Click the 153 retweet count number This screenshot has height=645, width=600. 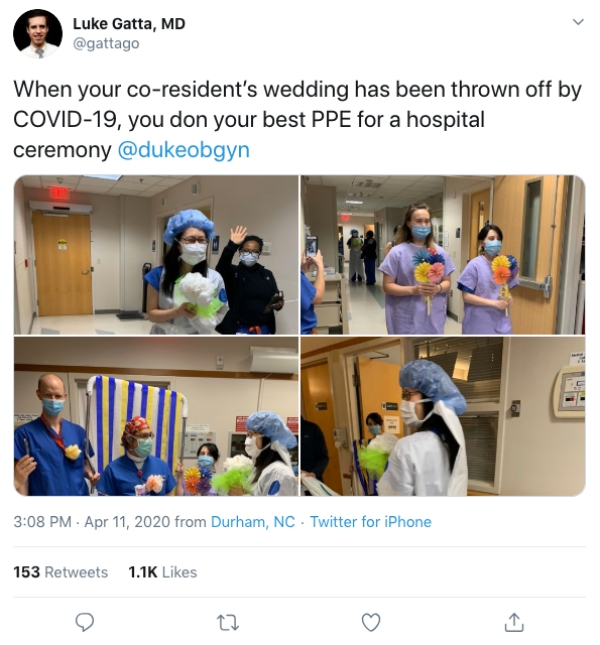tap(26, 572)
